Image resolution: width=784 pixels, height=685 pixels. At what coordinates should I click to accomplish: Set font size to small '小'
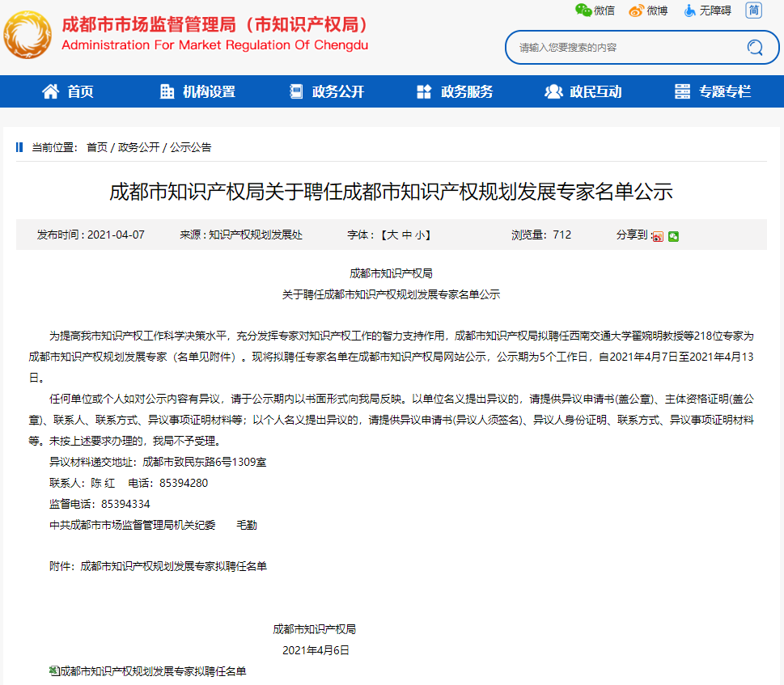click(419, 235)
